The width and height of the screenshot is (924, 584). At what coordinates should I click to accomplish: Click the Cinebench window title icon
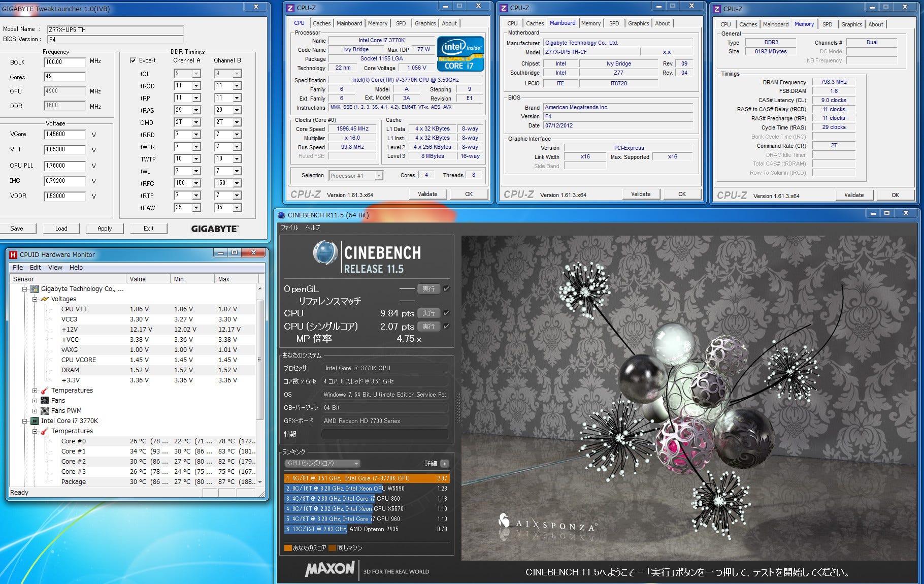[x=282, y=215]
